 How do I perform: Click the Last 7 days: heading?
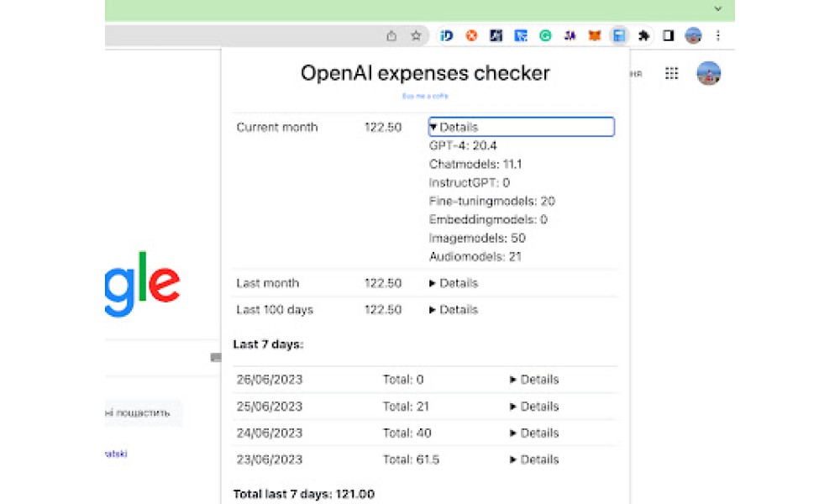tap(269, 344)
